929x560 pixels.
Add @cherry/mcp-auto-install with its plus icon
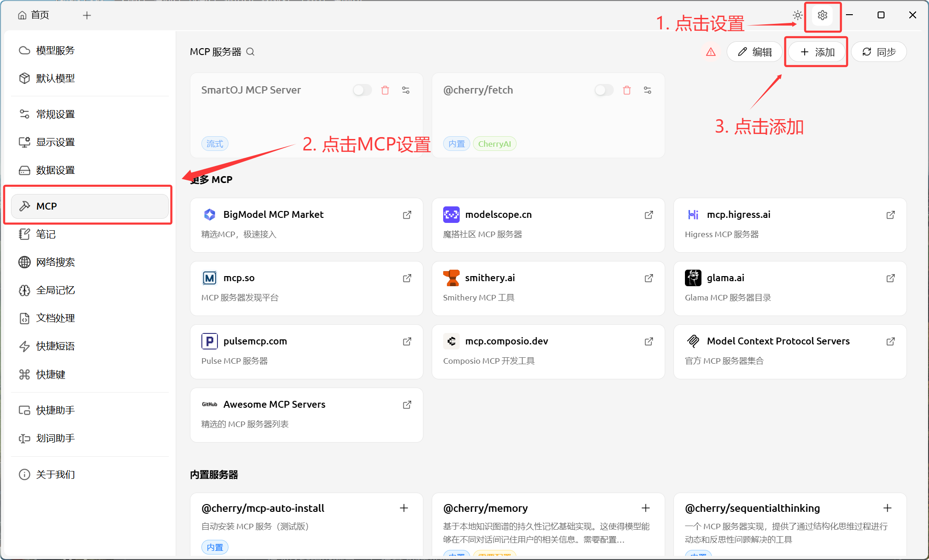404,508
